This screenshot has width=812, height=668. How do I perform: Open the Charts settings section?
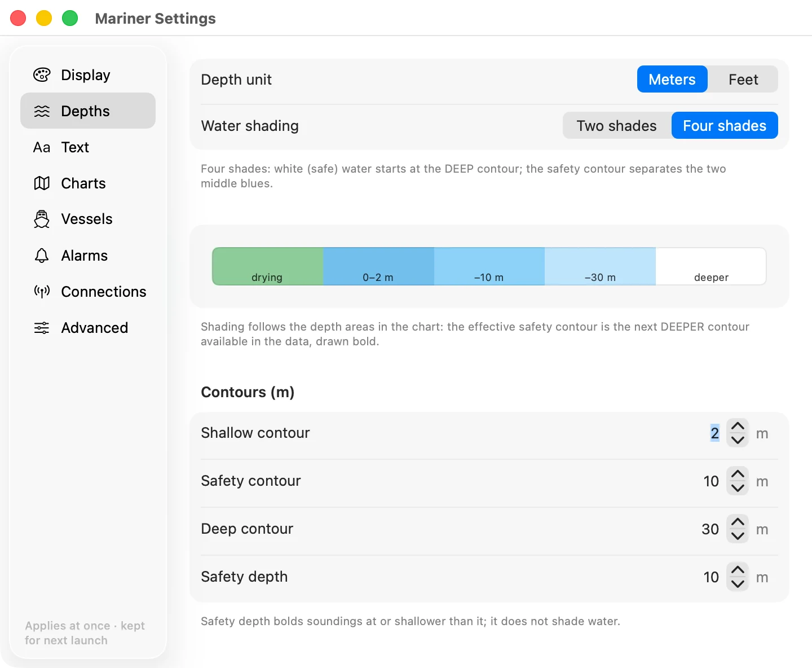click(88, 183)
